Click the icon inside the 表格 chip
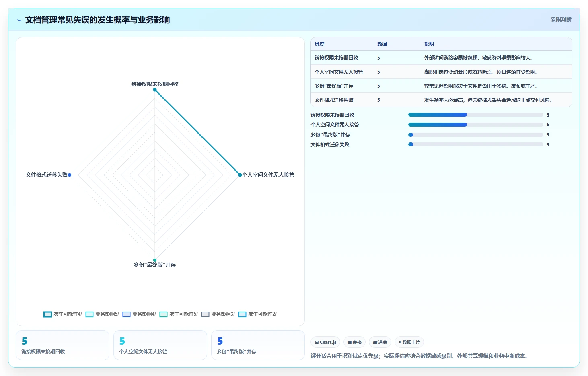 tap(350, 343)
